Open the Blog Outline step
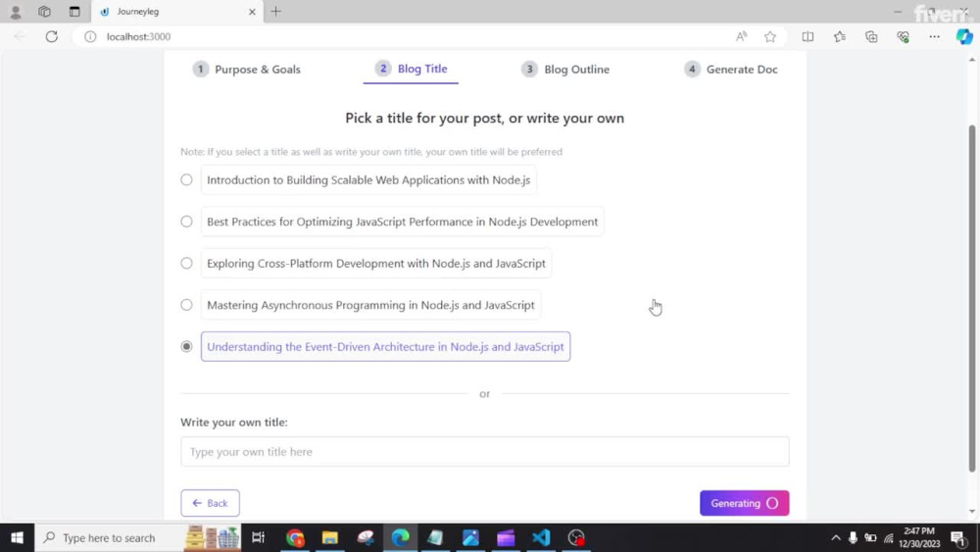 (x=565, y=70)
